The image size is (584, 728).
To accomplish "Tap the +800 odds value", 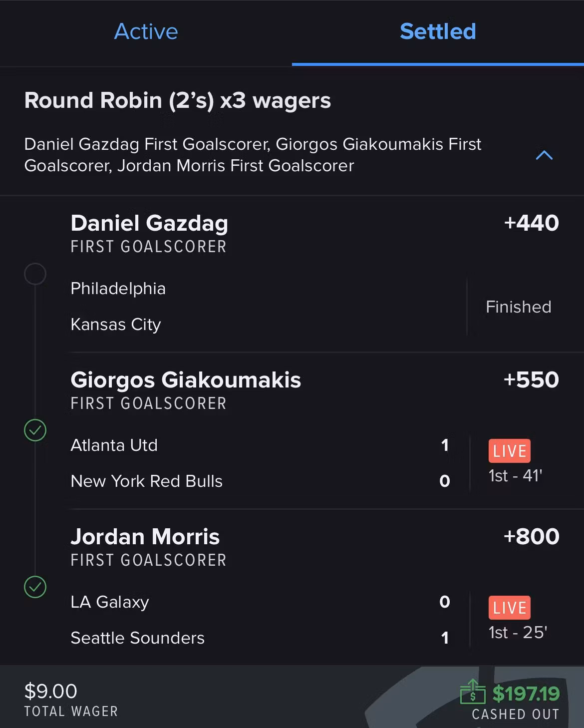I will (x=531, y=537).
